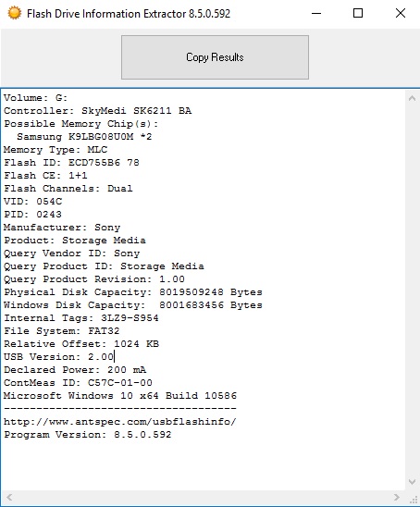
Task: Click the 'Query Product ID: Storage Media' line
Action: tap(104, 266)
